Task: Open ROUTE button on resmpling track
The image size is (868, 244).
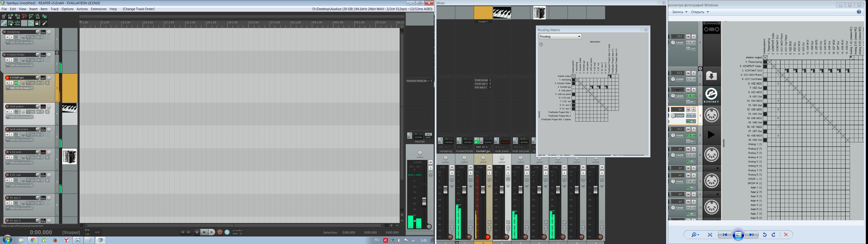Action: [43, 32]
